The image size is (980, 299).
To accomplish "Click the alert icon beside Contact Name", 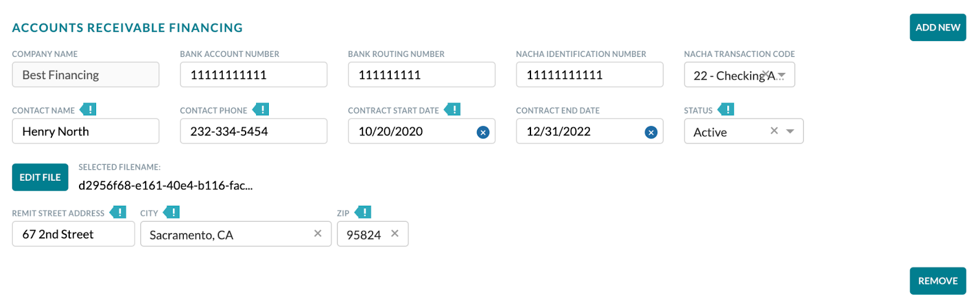I will 88,110.
